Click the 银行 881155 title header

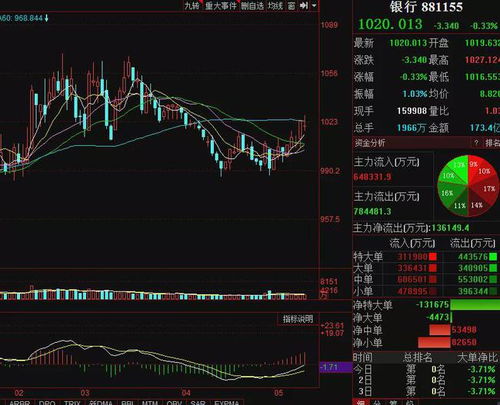(x=426, y=7)
